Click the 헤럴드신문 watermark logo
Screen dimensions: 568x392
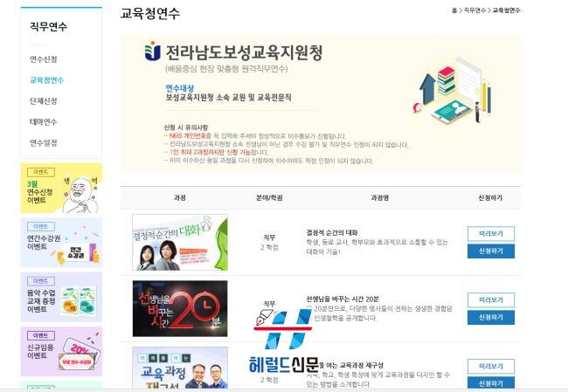[x=284, y=341]
